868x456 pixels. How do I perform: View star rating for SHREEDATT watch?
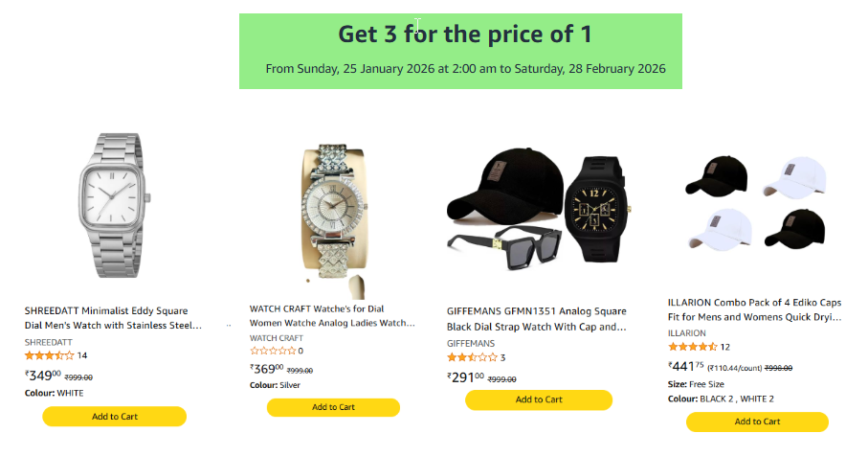pos(49,355)
